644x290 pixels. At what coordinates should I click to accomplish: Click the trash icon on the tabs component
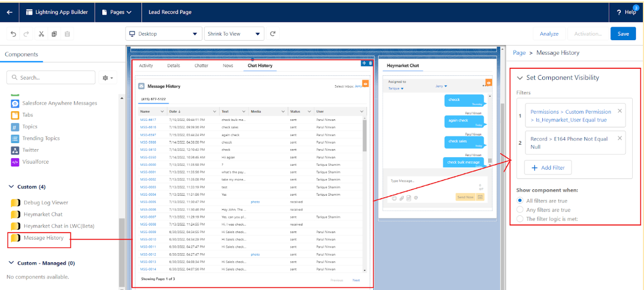[x=370, y=63]
